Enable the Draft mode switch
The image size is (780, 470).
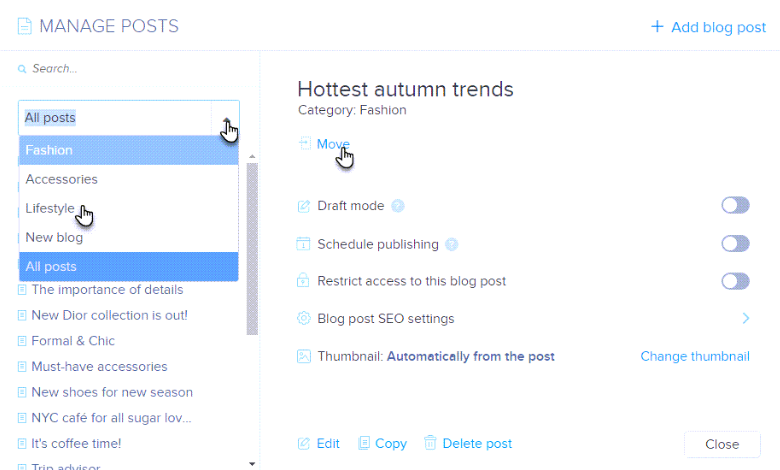(x=735, y=206)
